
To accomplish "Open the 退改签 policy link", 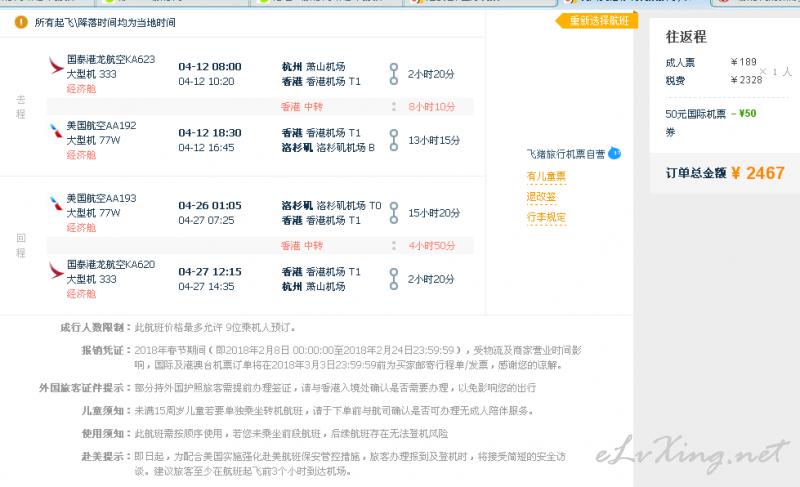I will pyautogui.click(x=541, y=197).
